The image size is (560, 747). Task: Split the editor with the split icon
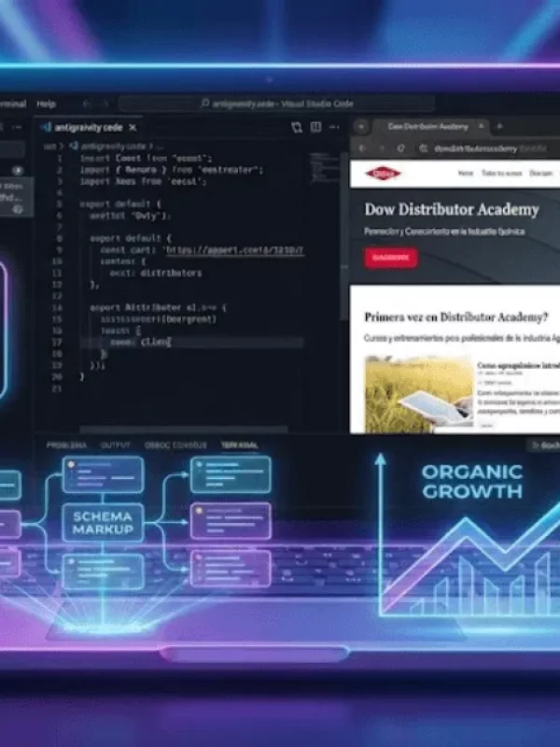[x=315, y=127]
